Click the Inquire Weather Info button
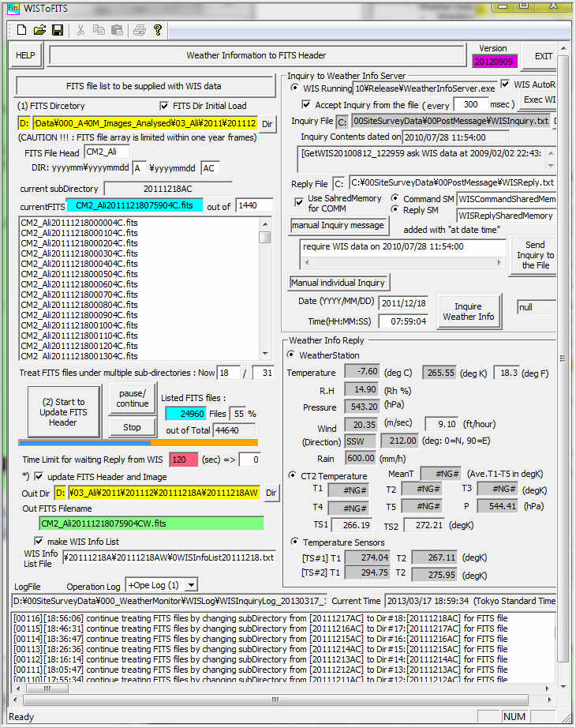The width and height of the screenshot is (576, 728). [468, 311]
